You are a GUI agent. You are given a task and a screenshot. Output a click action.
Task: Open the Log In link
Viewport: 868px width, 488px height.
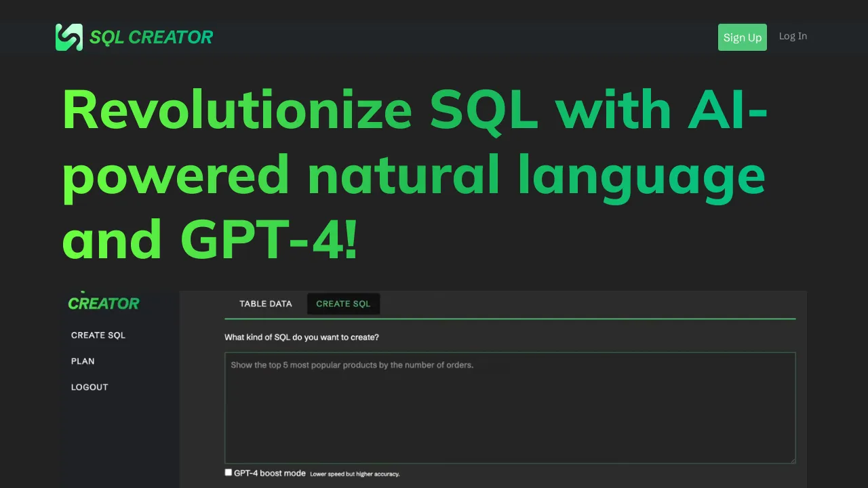coord(793,36)
